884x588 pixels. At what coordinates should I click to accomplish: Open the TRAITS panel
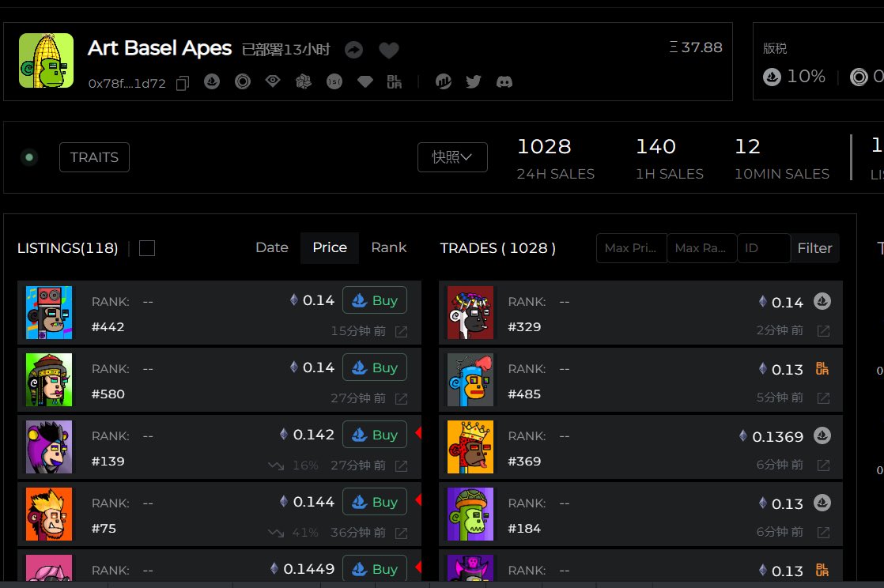pyautogui.click(x=94, y=157)
